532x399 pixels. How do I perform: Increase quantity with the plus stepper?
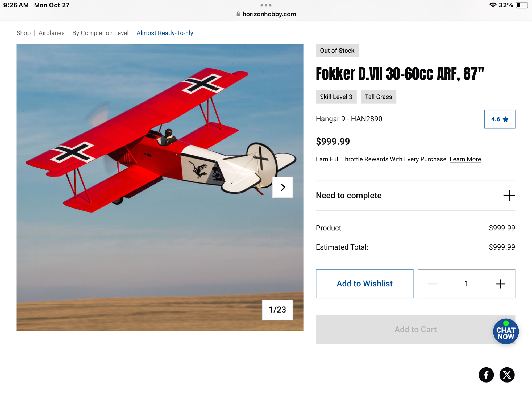(501, 284)
